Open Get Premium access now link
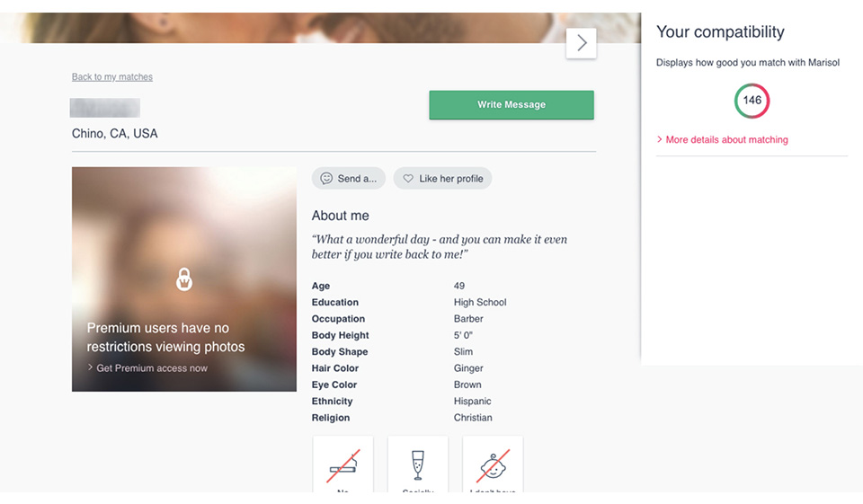The image size is (863, 504). coord(152,368)
